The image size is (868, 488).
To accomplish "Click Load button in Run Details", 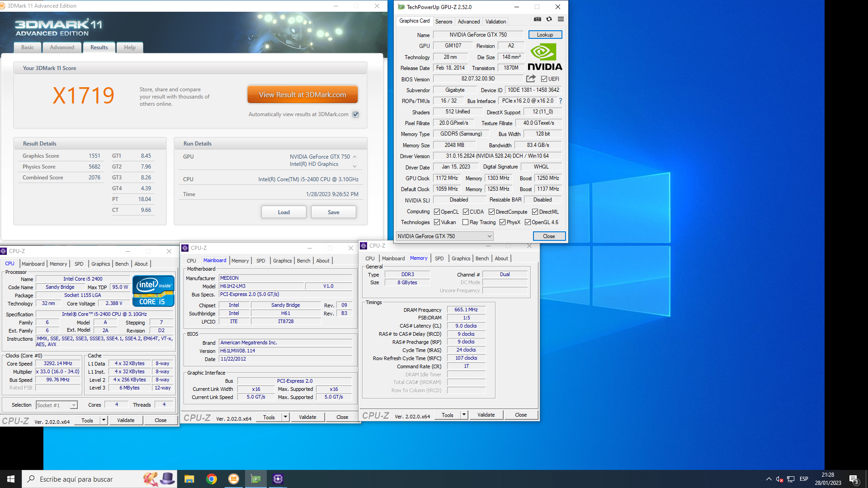I will [284, 212].
